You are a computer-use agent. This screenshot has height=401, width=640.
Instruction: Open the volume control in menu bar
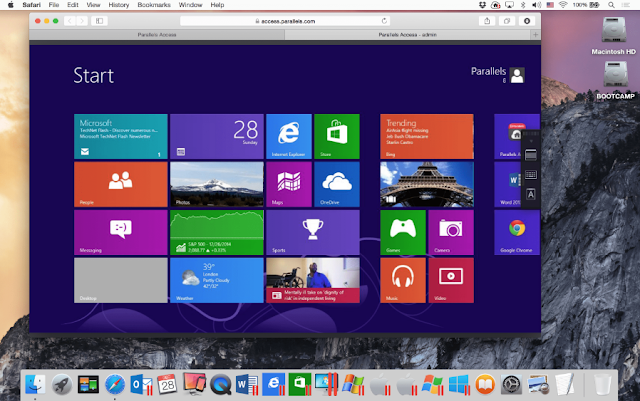click(537, 5)
